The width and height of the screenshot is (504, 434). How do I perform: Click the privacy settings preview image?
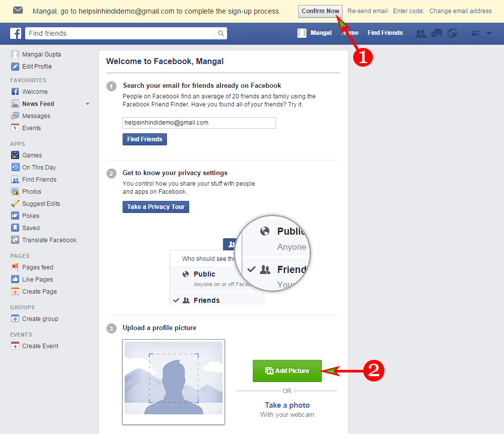point(240,260)
